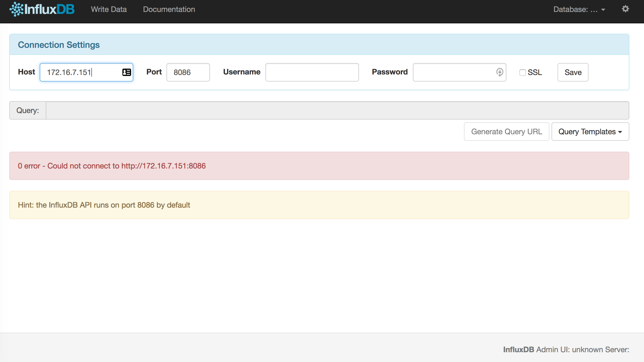Click the InfluxDB brand text in header
Image resolution: width=644 pixels, height=362 pixels.
tap(49, 10)
